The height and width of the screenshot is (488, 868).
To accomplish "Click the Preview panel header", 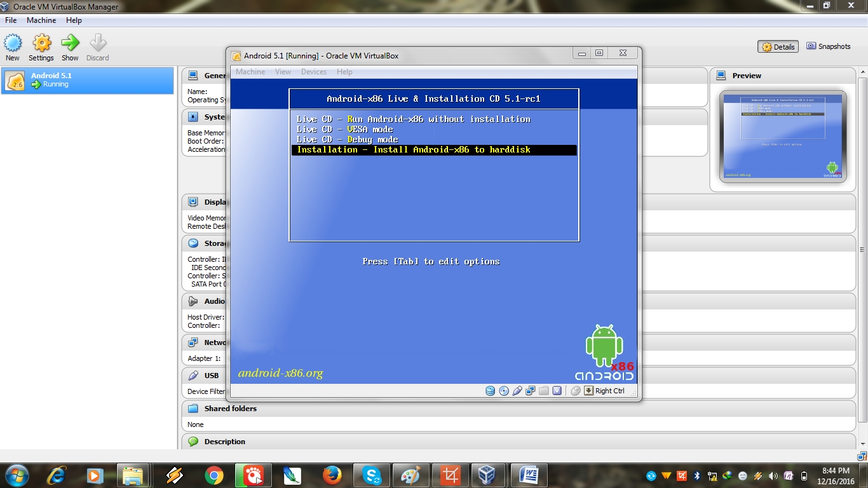I will tap(782, 76).
